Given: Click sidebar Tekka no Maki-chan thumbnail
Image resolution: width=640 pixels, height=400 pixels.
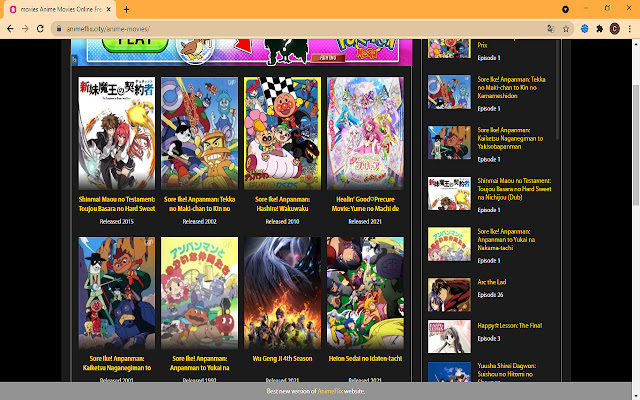Looking at the screenshot, I should click(x=449, y=92).
